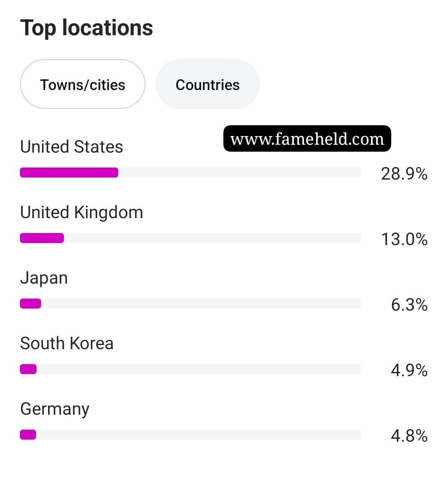Click the 28.9% value
This screenshot has height=491, width=448.
pos(404,174)
